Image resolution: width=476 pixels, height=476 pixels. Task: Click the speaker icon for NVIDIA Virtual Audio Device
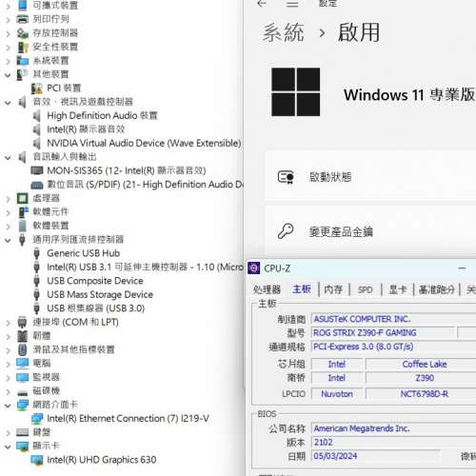point(37,143)
